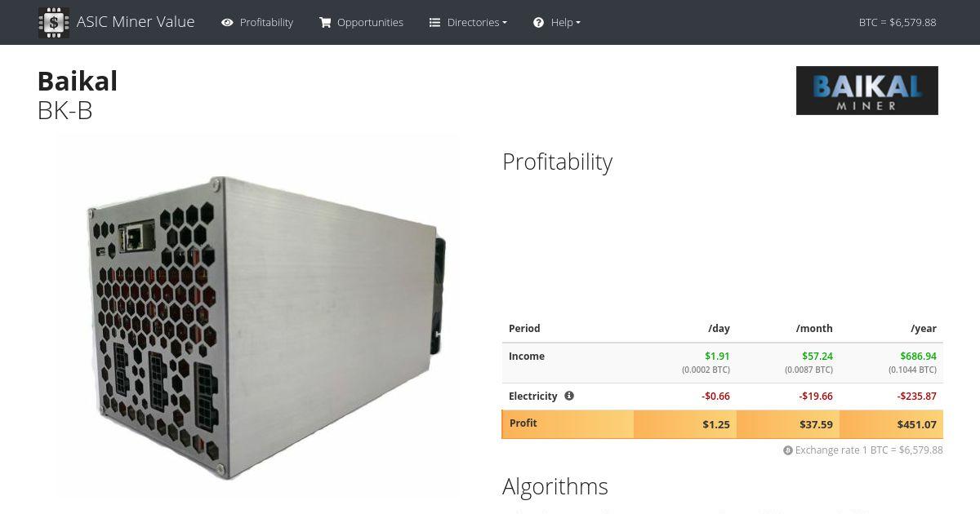The height and width of the screenshot is (514, 980).
Task: Click the BK-B model name
Action: [x=65, y=110]
